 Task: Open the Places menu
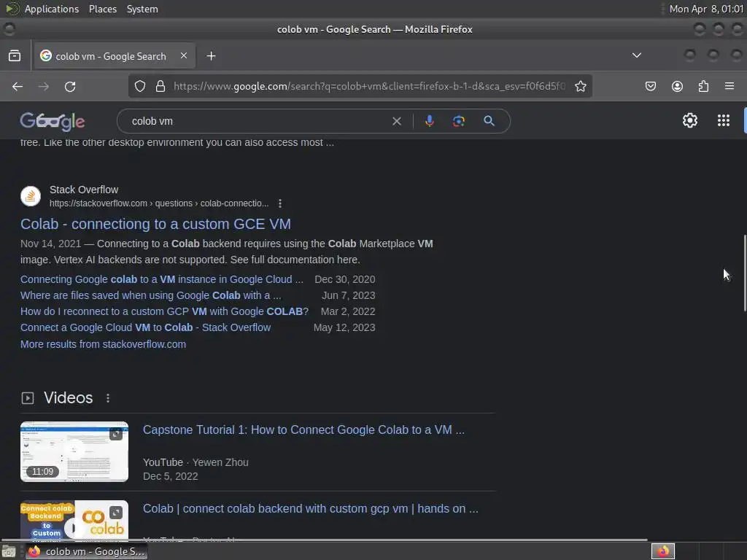[103, 9]
